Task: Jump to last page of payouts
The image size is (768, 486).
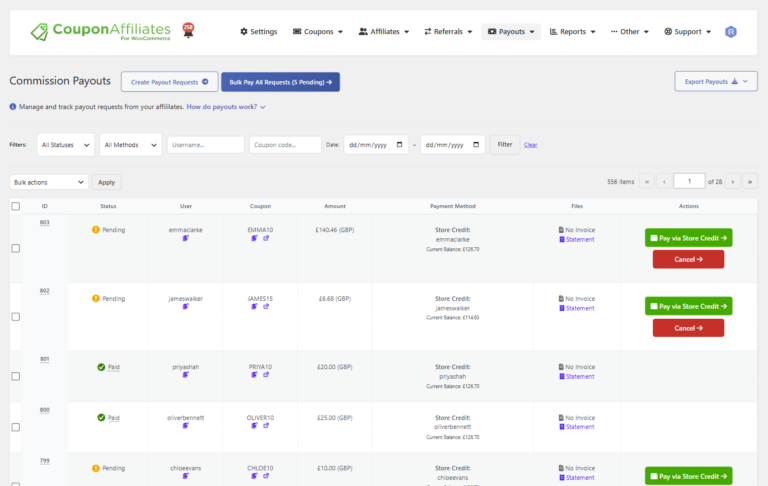Action: point(750,182)
